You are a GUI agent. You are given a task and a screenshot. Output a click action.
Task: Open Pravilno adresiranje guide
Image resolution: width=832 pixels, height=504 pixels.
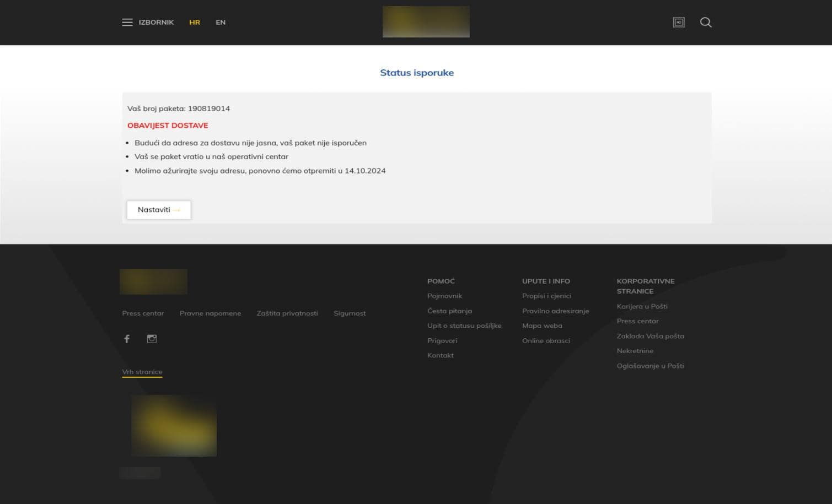click(x=555, y=310)
